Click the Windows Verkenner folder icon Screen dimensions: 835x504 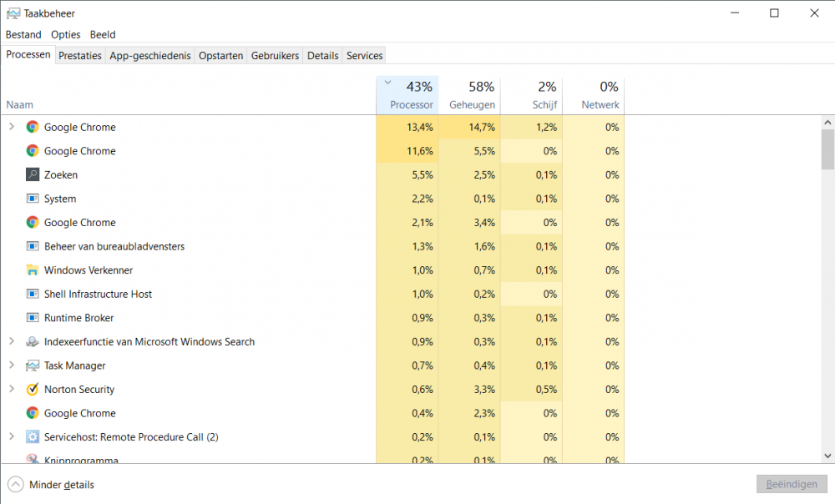[x=33, y=270]
